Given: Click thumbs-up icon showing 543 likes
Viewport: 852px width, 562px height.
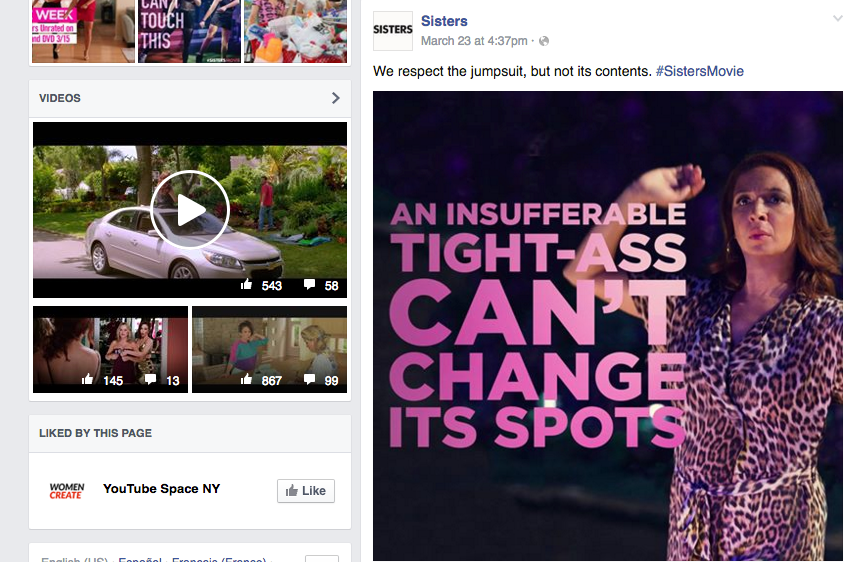Looking at the screenshot, I should pos(247,286).
